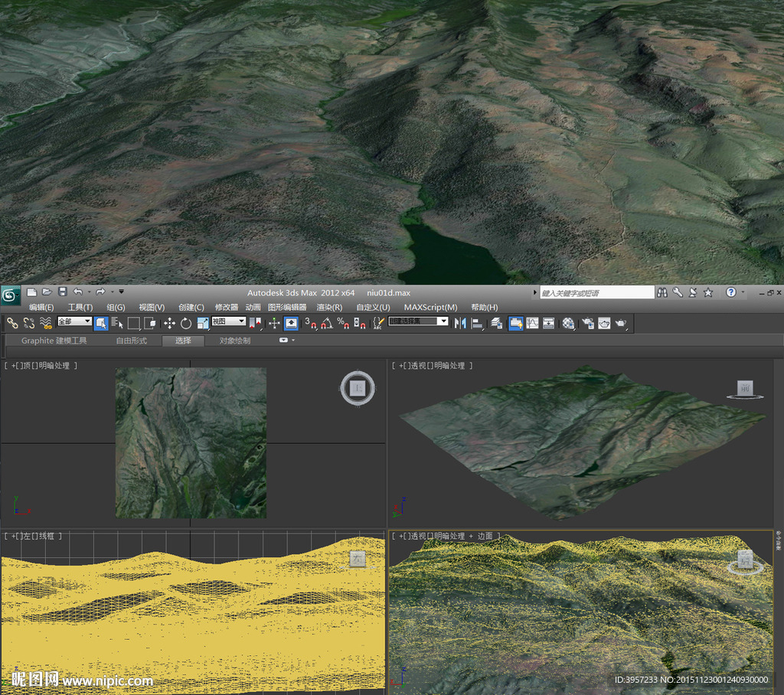The width and height of the screenshot is (784, 695).
Task: Click the Unlink Selection broken chain icon
Action: tap(29, 324)
